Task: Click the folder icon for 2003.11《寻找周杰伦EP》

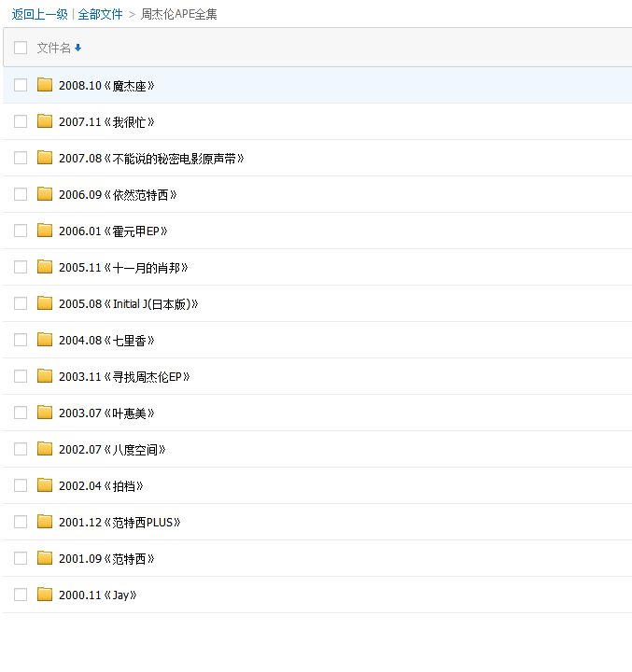Action: (x=45, y=376)
